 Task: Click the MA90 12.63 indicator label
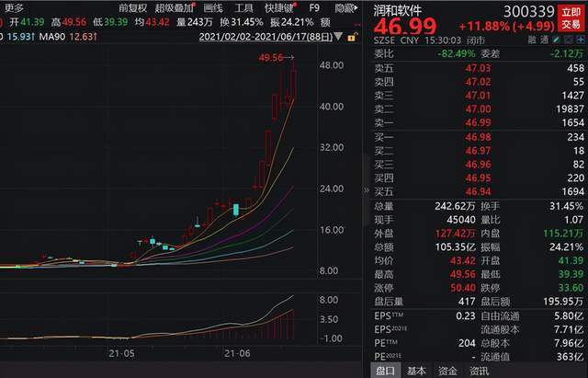[x=68, y=37]
